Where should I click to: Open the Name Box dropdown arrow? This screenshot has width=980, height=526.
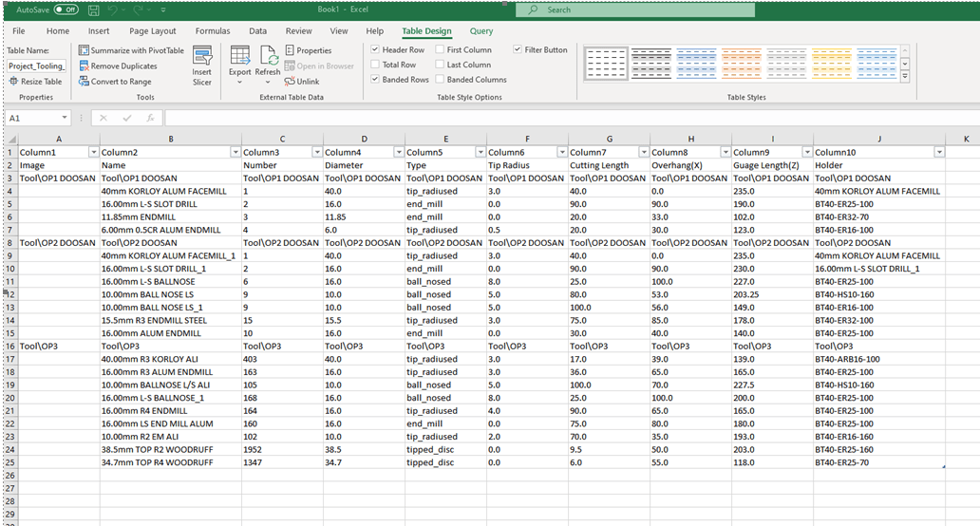pos(65,118)
